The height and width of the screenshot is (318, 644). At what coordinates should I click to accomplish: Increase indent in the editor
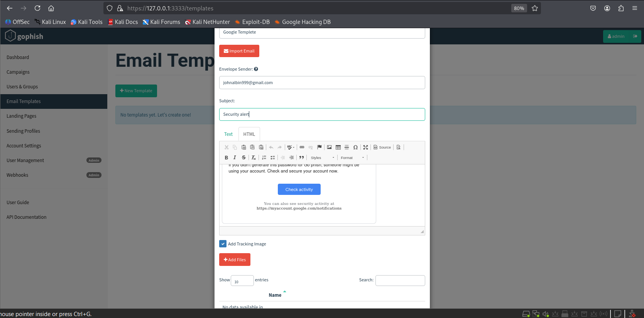coord(292,157)
